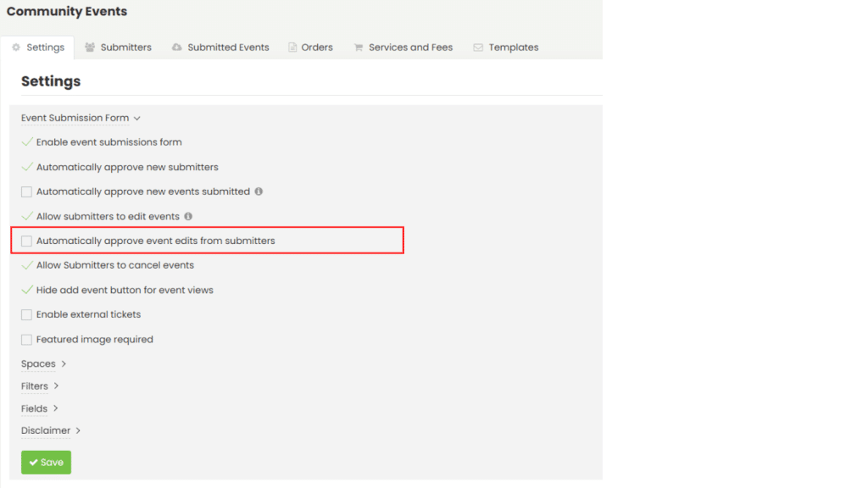Click the document icon next to Orders

coord(292,47)
